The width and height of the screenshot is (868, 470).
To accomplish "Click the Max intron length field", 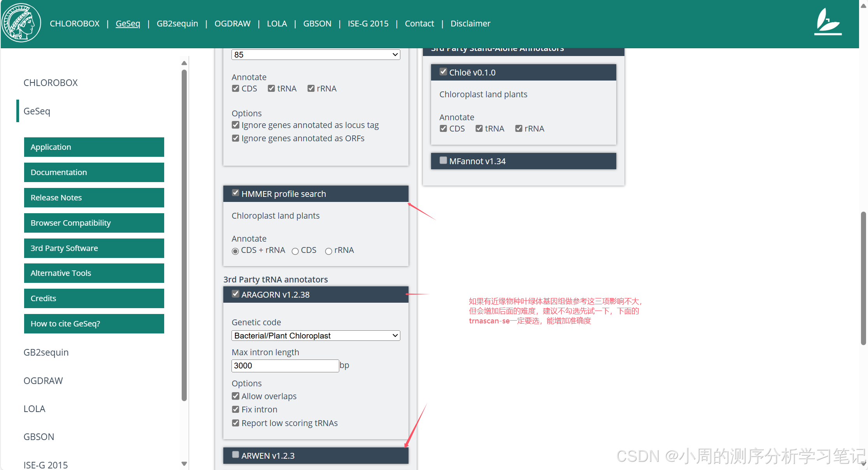I will coord(285,366).
